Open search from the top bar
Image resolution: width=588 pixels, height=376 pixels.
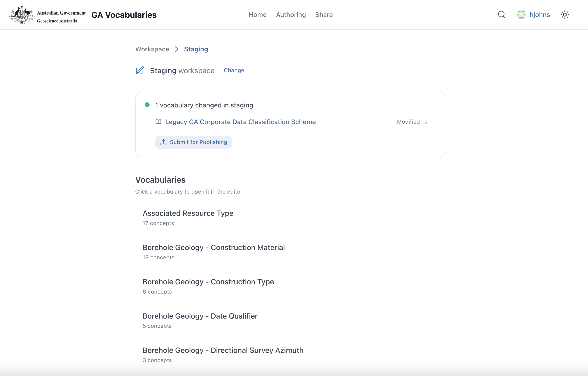(x=502, y=15)
